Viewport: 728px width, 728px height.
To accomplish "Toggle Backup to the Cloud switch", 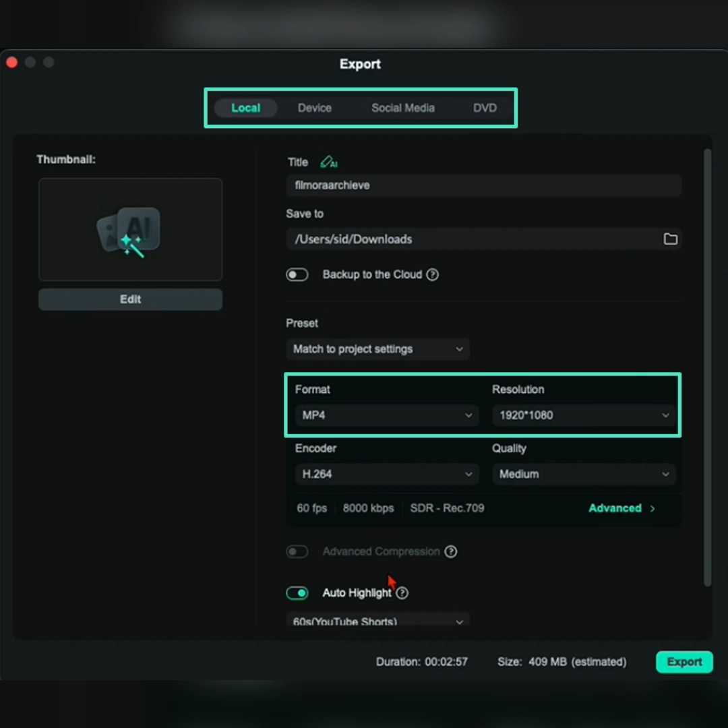I will pos(297,275).
